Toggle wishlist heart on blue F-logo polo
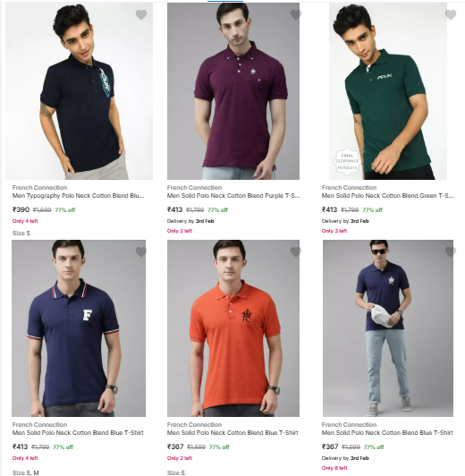 point(141,251)
